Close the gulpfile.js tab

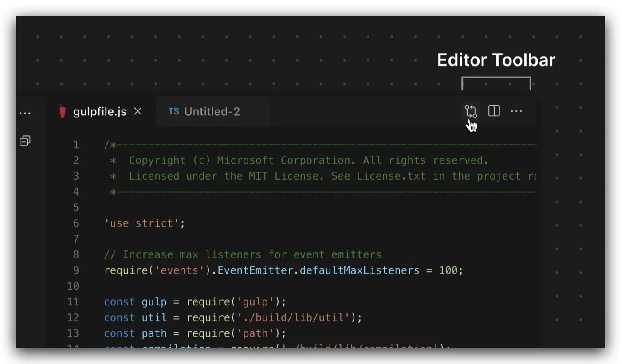(138, 111)
